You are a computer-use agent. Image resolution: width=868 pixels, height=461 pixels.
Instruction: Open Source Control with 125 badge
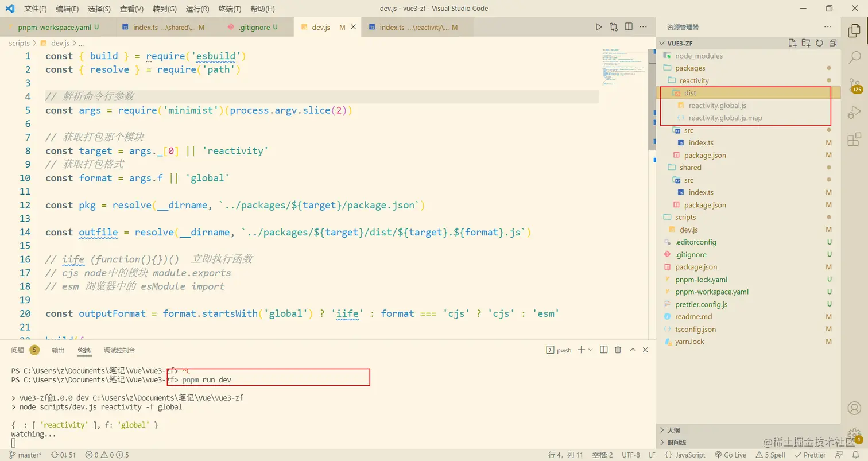(x=854, y=84)
